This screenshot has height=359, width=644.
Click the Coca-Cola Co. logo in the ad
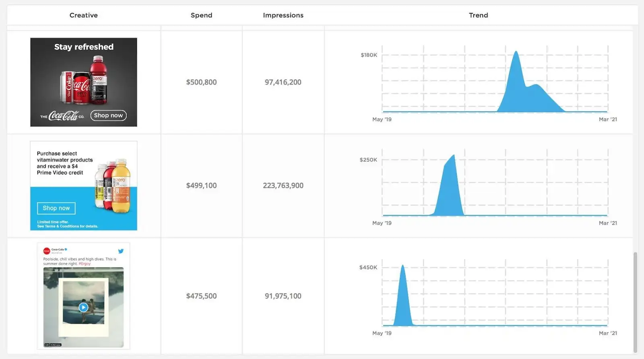62,116
